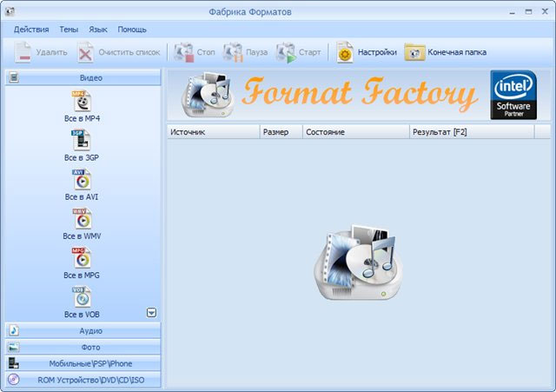Click the Format Factory banner logo icon
556x392 pixels.
(208, 95)
